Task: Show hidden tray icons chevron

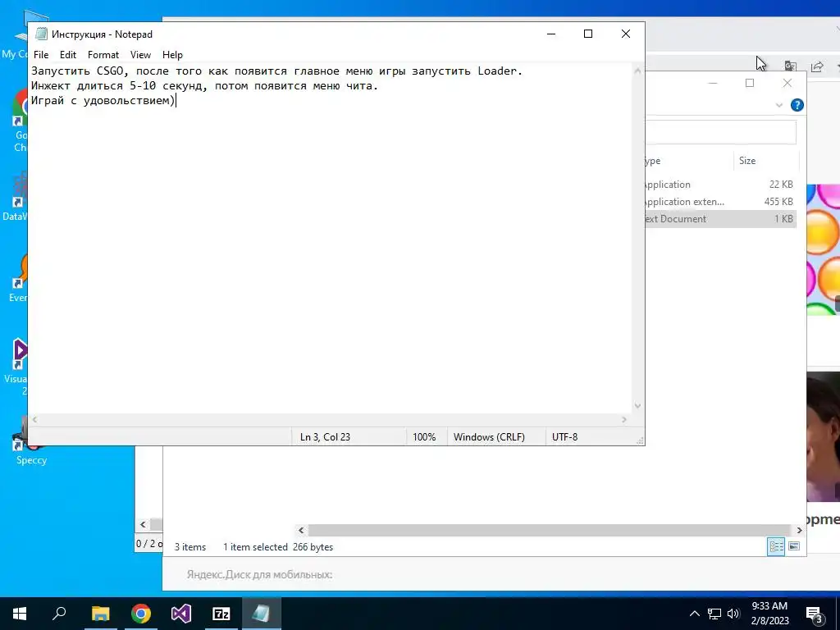Action: coord(694,614)
